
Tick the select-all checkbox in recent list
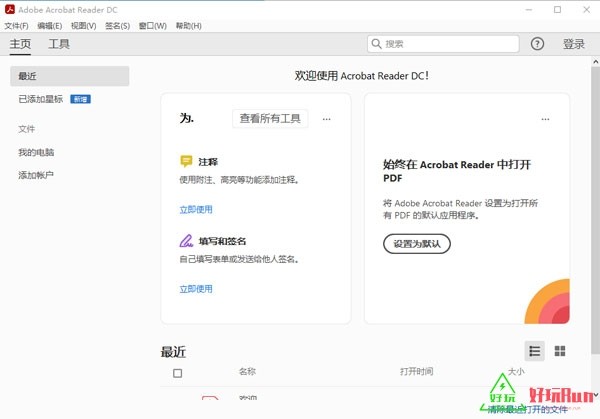pos(178,373)
